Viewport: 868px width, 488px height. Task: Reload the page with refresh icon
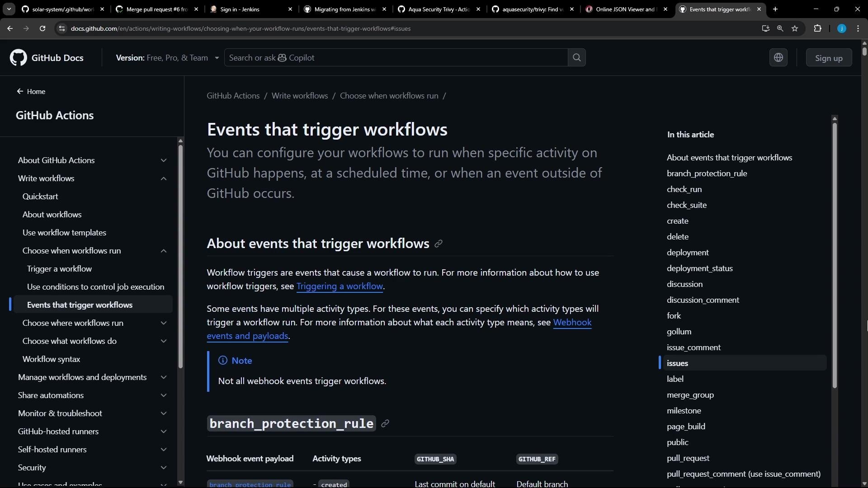42,28
